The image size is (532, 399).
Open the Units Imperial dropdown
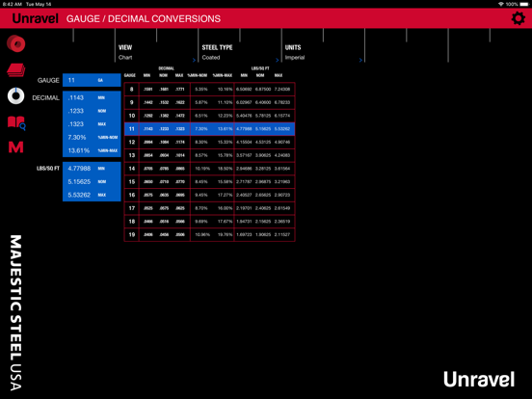(323, 52)
